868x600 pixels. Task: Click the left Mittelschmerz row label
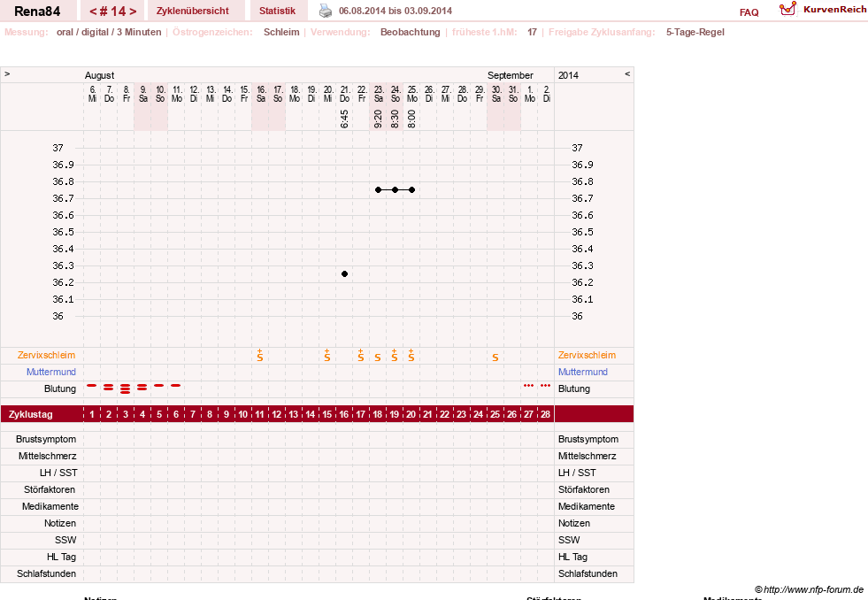tap(48, 456)
